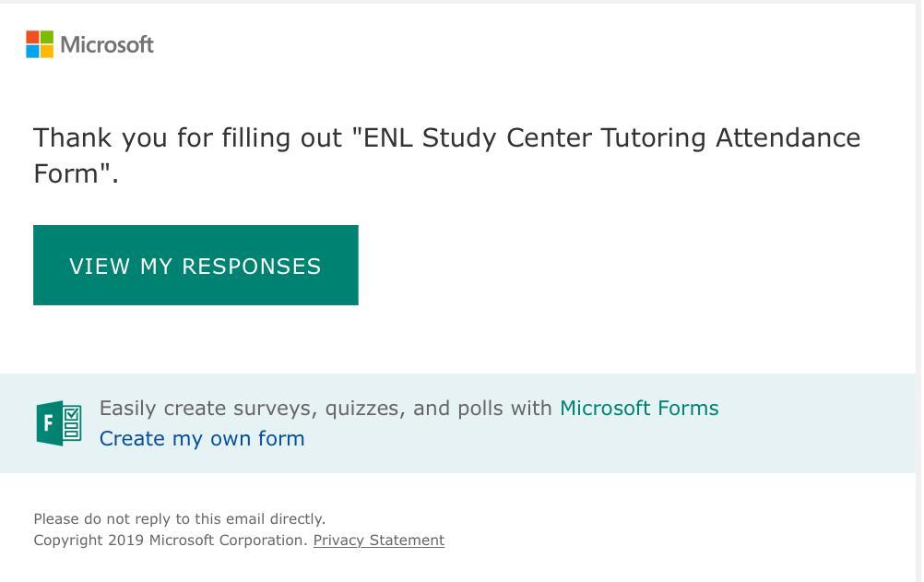The width and height of the screenshot is (924, 582).
Task: Click the 'Easily create surveys, quizzes' text
Action: 325,408
